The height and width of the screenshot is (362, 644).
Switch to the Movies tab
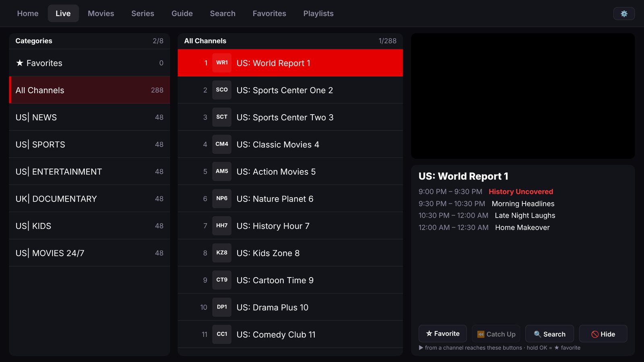point(101,14)
